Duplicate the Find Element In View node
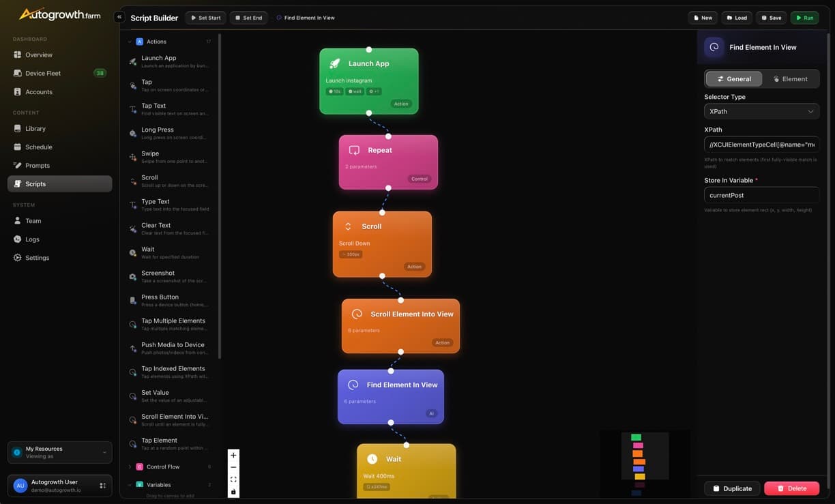Viewport: 835px width, 504px height. (x=732, y=487)
